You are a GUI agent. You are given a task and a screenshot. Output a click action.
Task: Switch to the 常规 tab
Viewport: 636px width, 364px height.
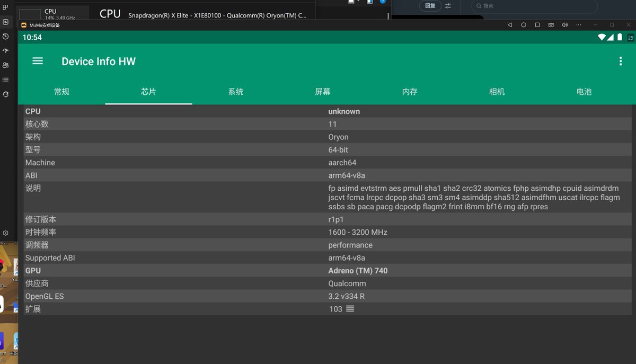coord(61,92)
